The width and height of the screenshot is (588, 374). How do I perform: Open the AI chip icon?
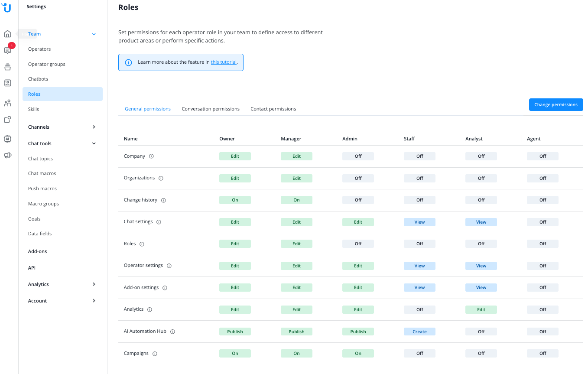point(7,139)
